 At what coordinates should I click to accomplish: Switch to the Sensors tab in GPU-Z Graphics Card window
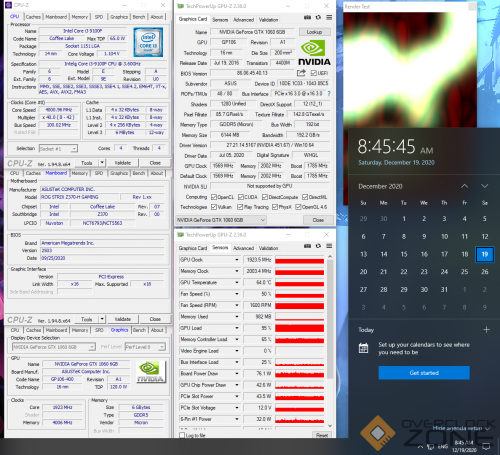[220, 20]
